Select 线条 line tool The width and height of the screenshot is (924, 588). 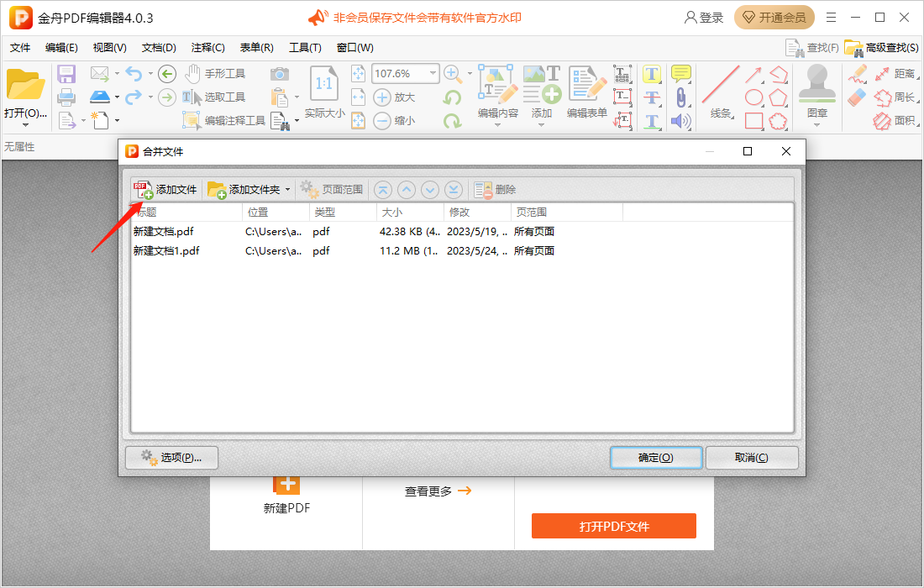tap(721, 92)
